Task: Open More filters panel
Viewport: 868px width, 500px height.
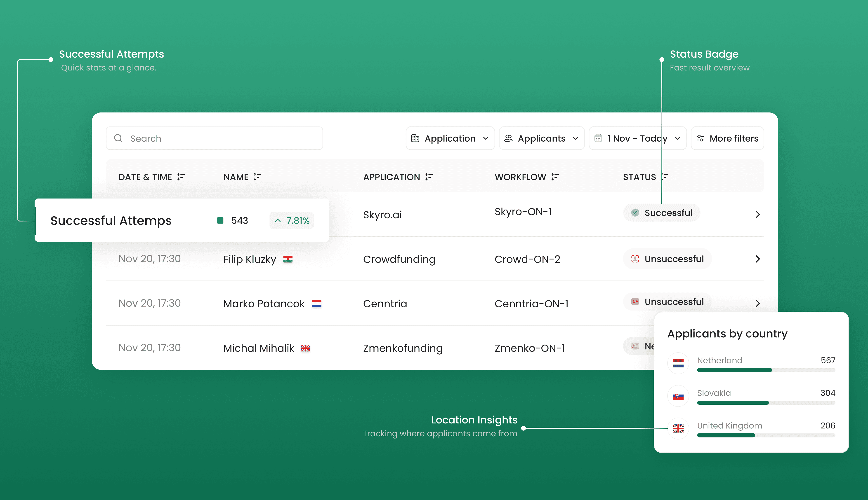Action: coord(727,138)
